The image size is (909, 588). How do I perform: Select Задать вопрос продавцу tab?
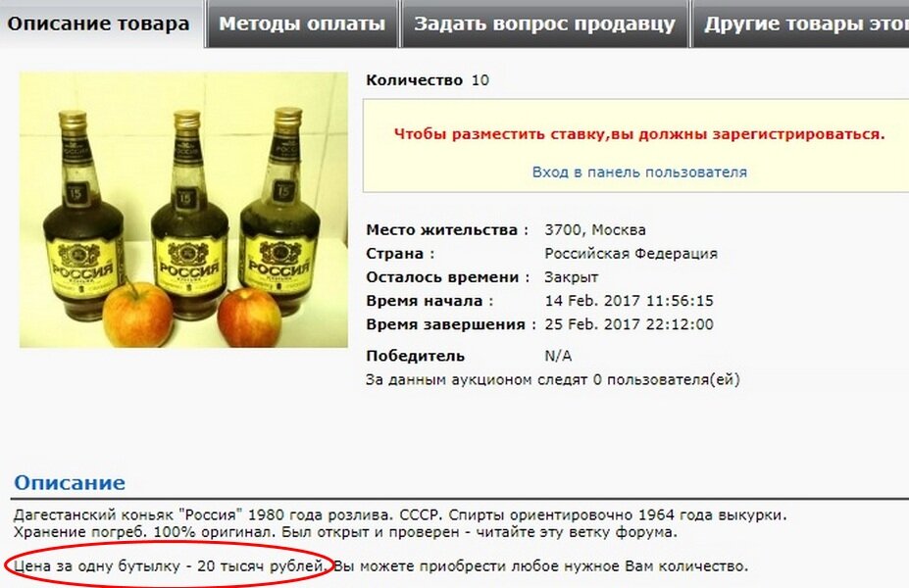pyautogui.click(x=544, y=24)
